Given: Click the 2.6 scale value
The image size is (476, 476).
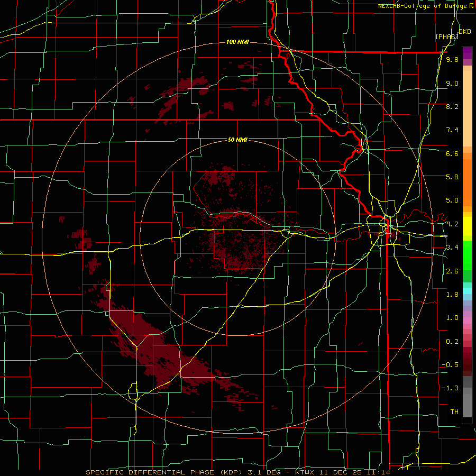Looking at the screenshot, I should click(x=452, y=271).
